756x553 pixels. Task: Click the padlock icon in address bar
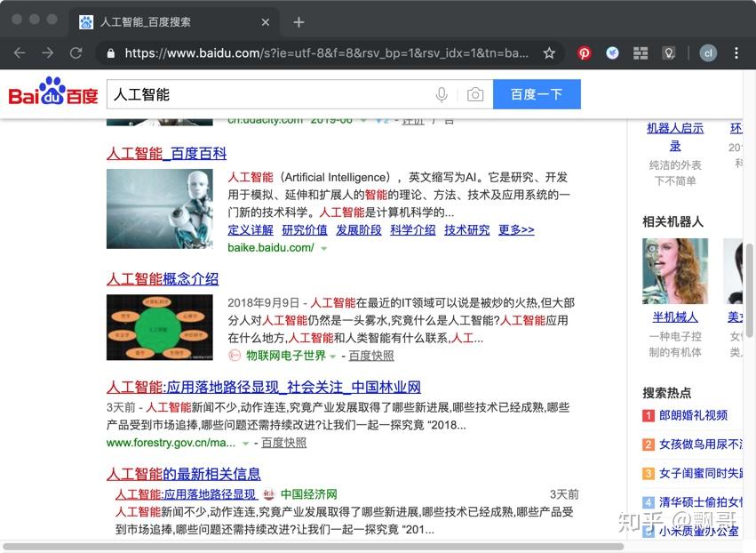pyautogui.click(x=111, y=53)
